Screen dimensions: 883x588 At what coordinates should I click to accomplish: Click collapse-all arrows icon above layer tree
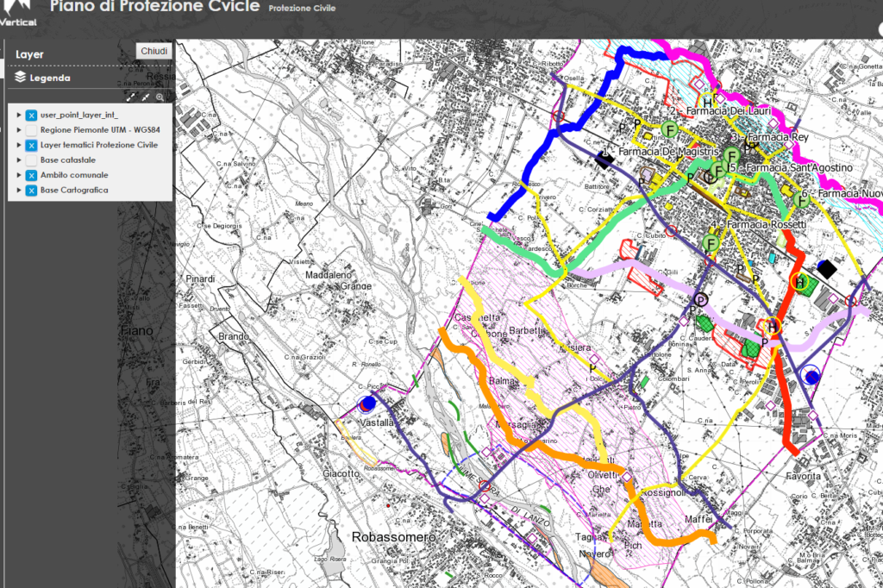click(x=145, y=97)
